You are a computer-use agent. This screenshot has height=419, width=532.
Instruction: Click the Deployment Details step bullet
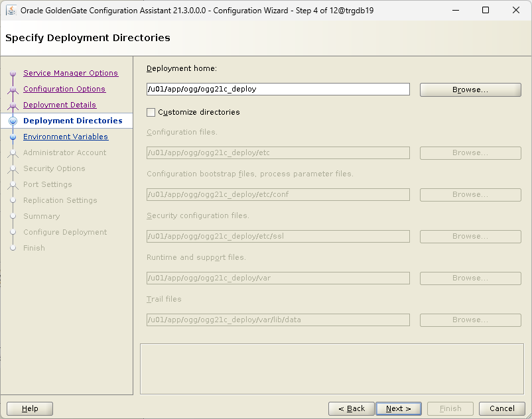[13, 105]
